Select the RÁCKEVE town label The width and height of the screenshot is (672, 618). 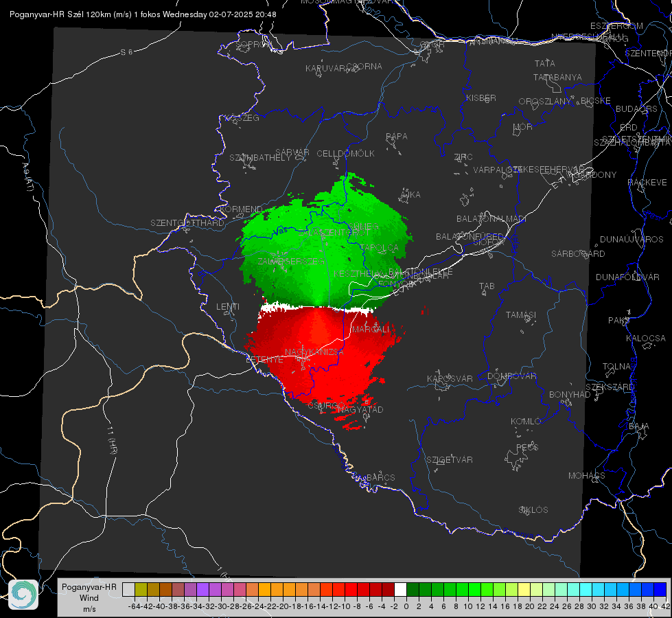click(647, 183)
